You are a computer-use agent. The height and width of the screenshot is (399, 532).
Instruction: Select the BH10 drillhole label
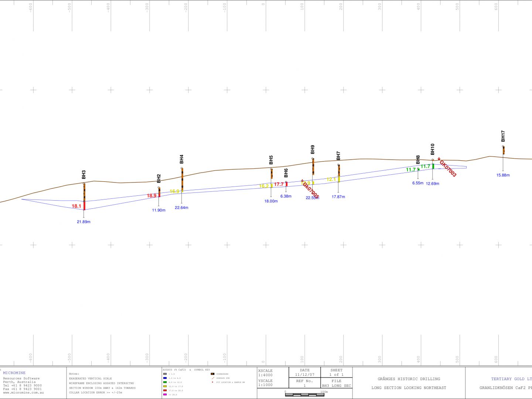coord(433,149)
